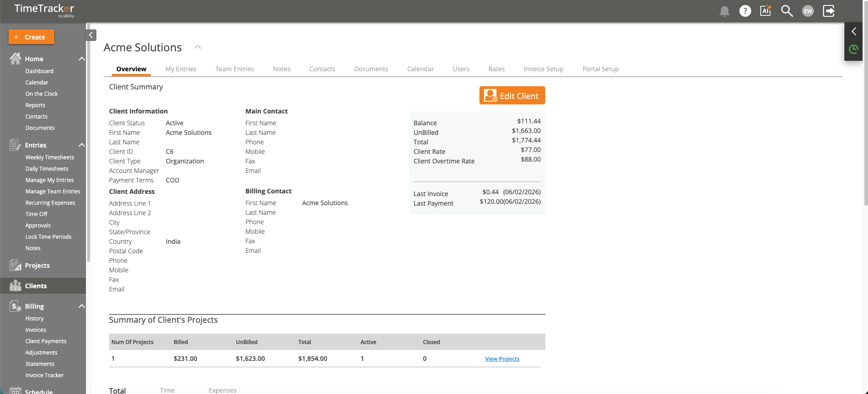Click the $1,623.00 unbilled project cell
The width and height of the screenshot is (868, 394).
point(250,359)
